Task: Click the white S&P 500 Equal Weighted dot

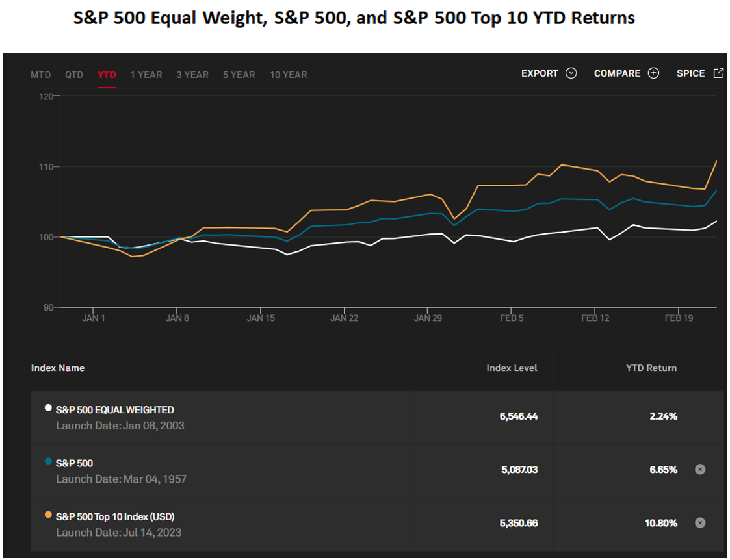Action: (48, 408)
